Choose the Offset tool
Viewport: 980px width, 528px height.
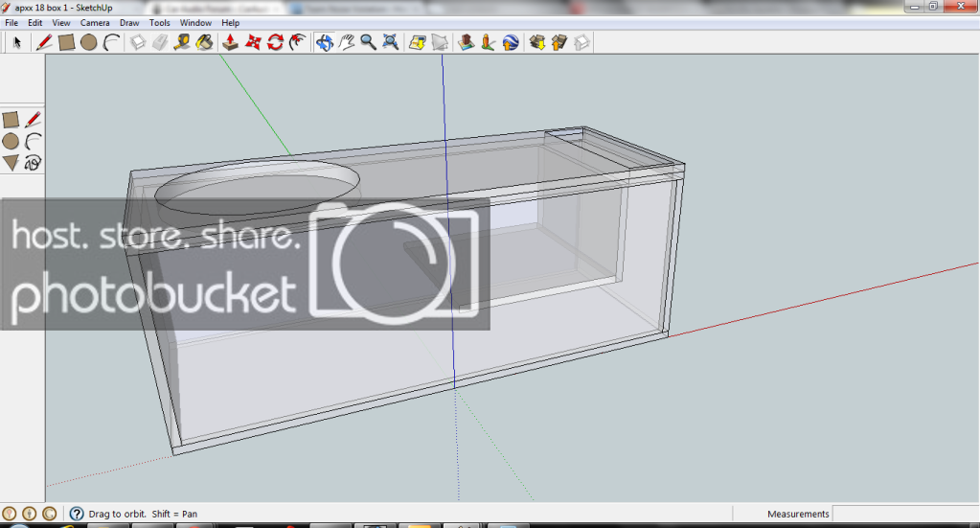[298, 42]
